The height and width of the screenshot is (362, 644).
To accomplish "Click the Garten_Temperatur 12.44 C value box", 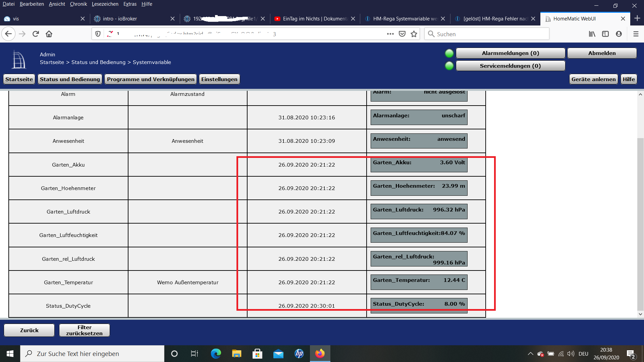I will [x=419, y=282].
